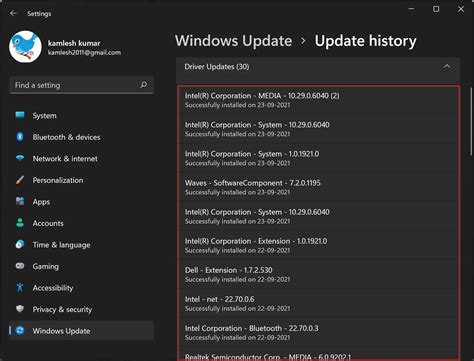Click the Privacy & security shield icon
This screenshot has height=361, width=474.
click(x=20, y=309)
